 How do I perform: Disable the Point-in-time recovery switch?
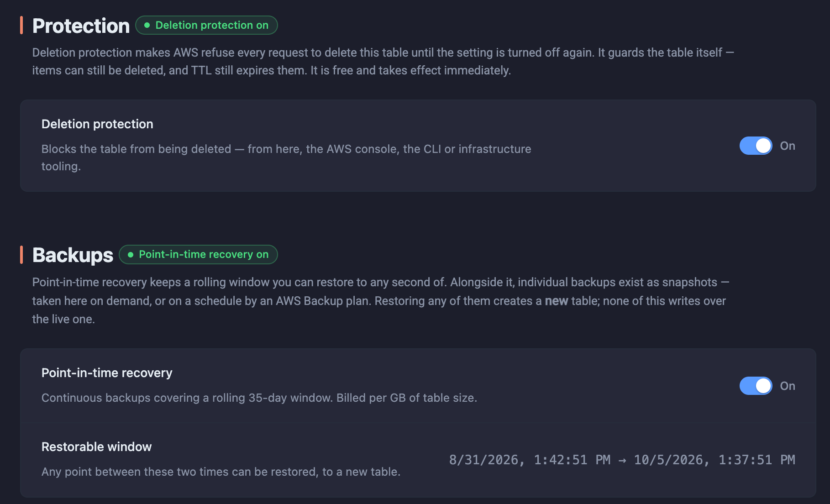tap(756, 386)
